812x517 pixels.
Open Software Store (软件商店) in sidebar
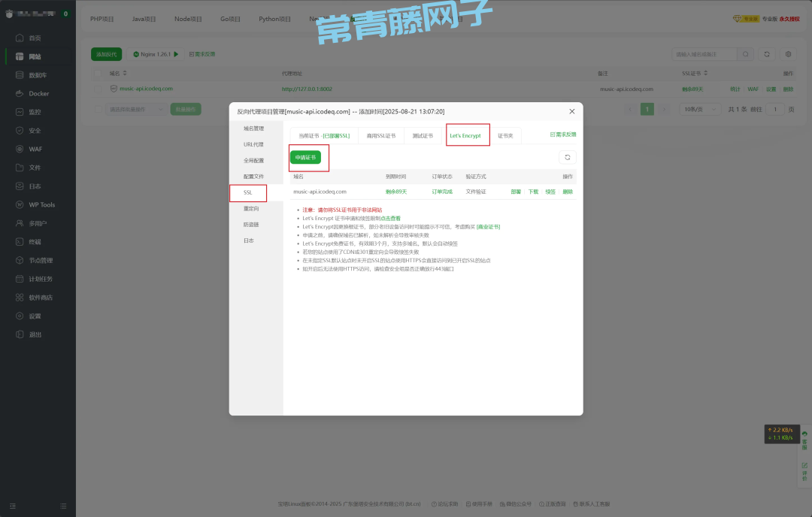41,298
